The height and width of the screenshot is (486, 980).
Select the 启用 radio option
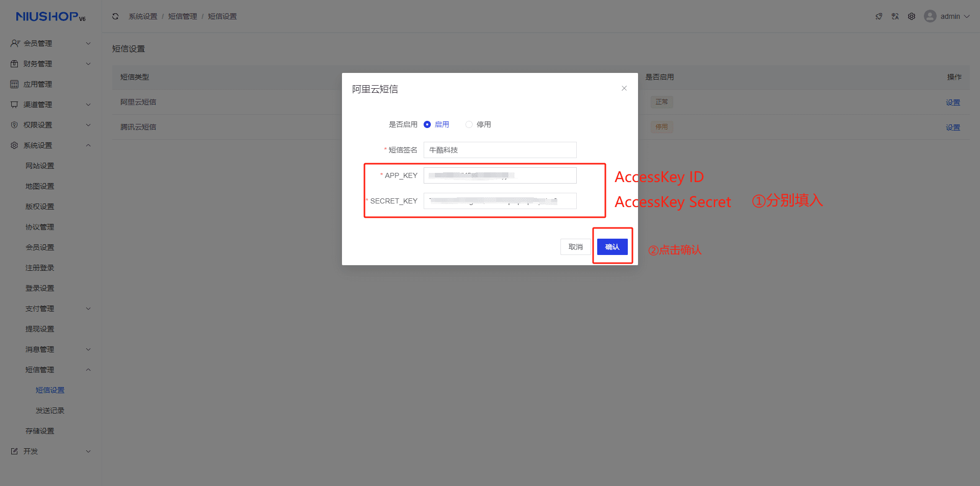pyautogui.click(x=427, y=124)
